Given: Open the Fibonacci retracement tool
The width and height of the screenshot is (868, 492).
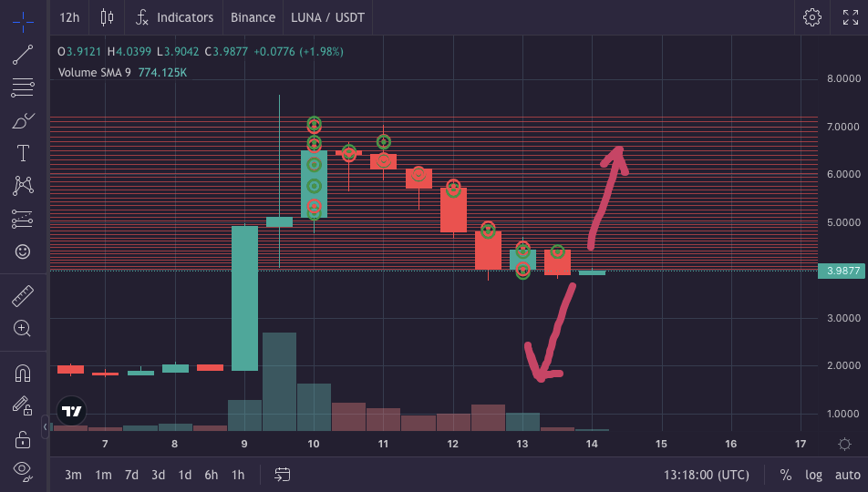Looking at the screenshot, I should pyautogui.click(x=24, y=88).
